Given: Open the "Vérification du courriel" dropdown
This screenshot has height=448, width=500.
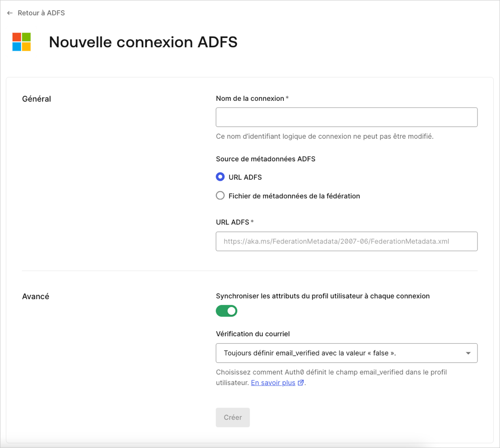Looking at the screenshot, I should (x=346, y=353).
